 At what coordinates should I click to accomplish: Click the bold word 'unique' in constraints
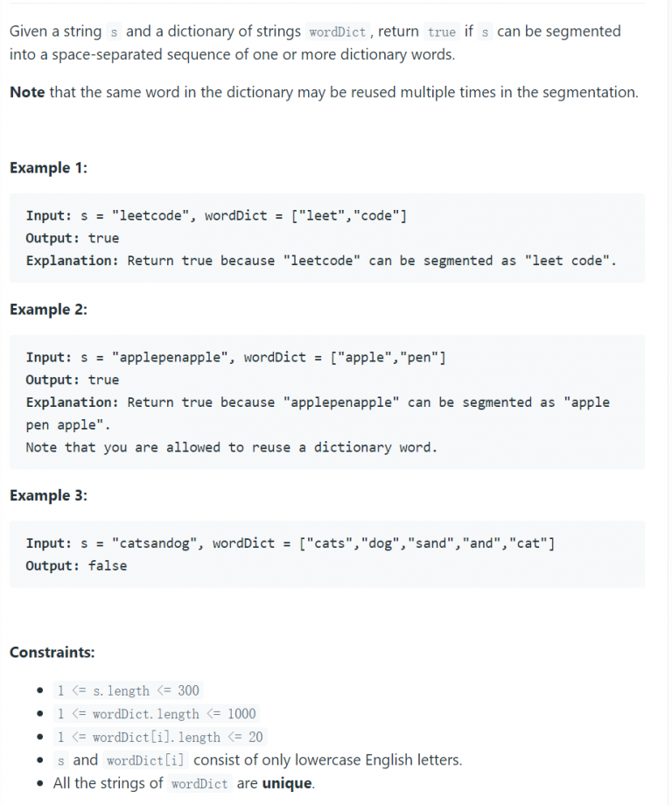(x=287, y=783)
